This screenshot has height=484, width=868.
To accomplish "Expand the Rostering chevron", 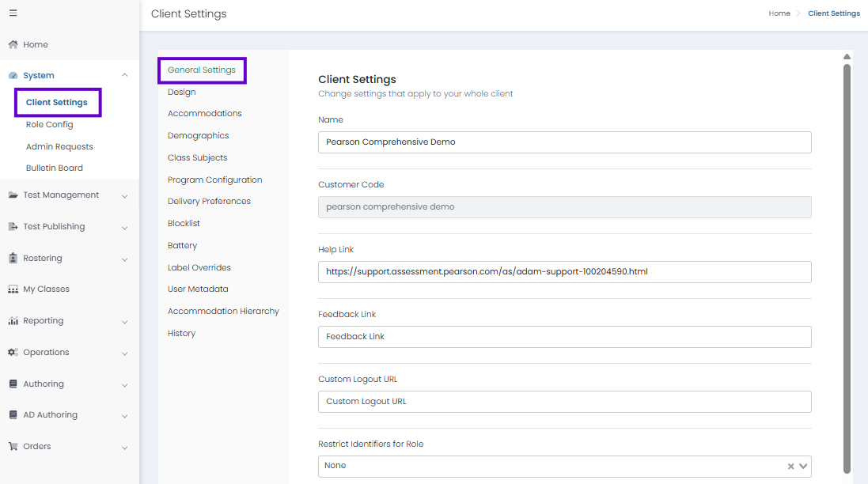I will pyautogui.click(x=124, y=259).
